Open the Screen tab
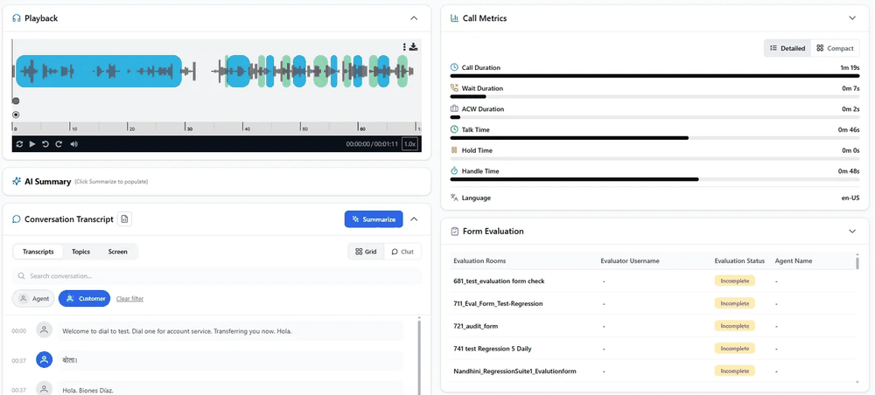The height and width of the screenshot is (395, 875). pyautogui.click(x=118, y=252)
